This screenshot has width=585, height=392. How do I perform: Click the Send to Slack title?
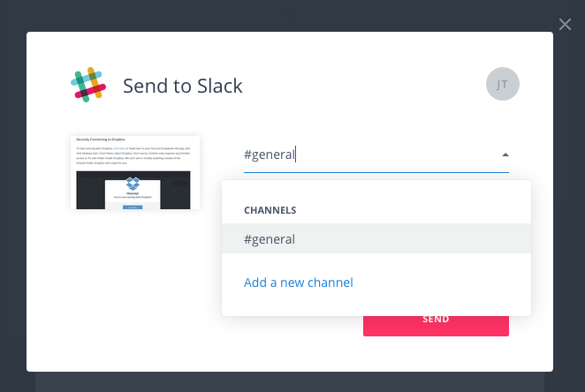click(x=182, y=86)
